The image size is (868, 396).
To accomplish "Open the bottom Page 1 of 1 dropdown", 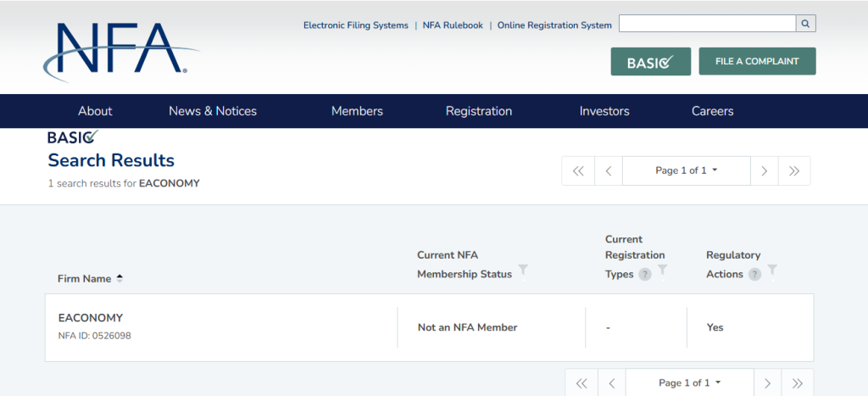I will [689, 382].
